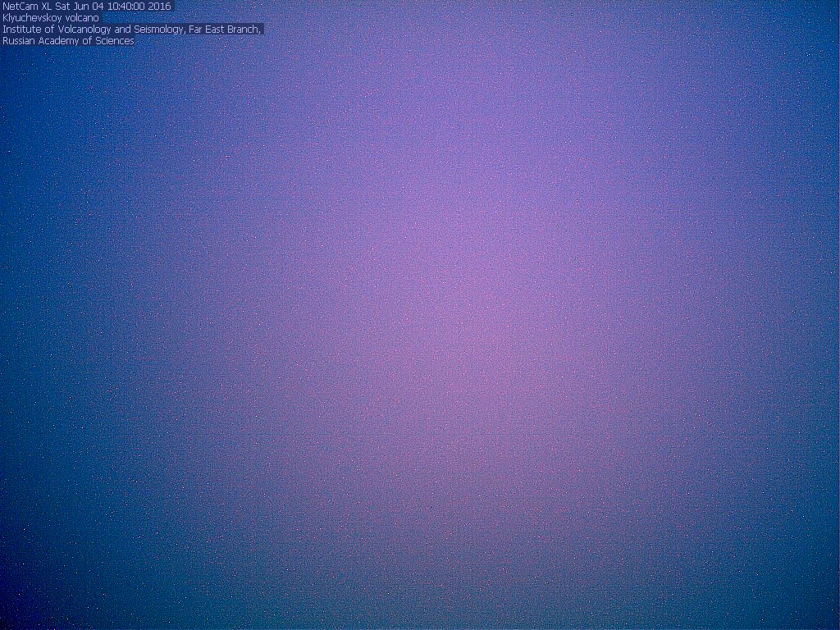840x630 pixels.
Task: Click the 'Institute of Volcanology and Seismology' line
Action: pyautogui.click(x=132, y=30)
